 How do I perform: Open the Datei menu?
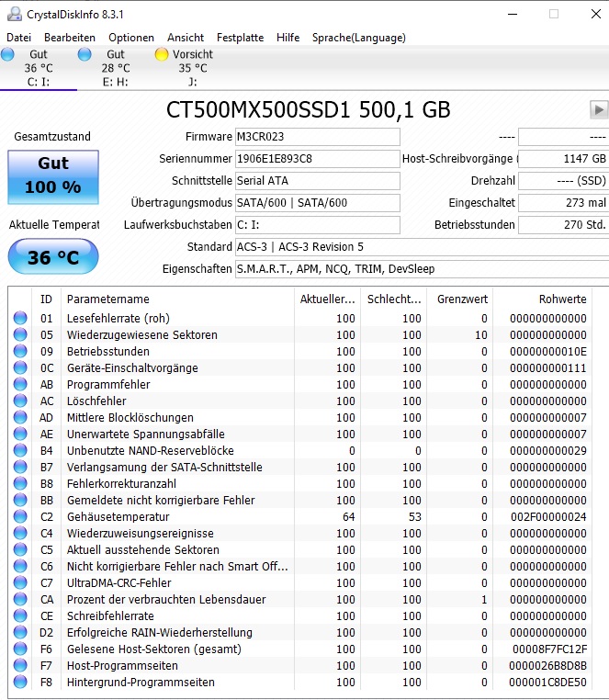tap(18, 38)
